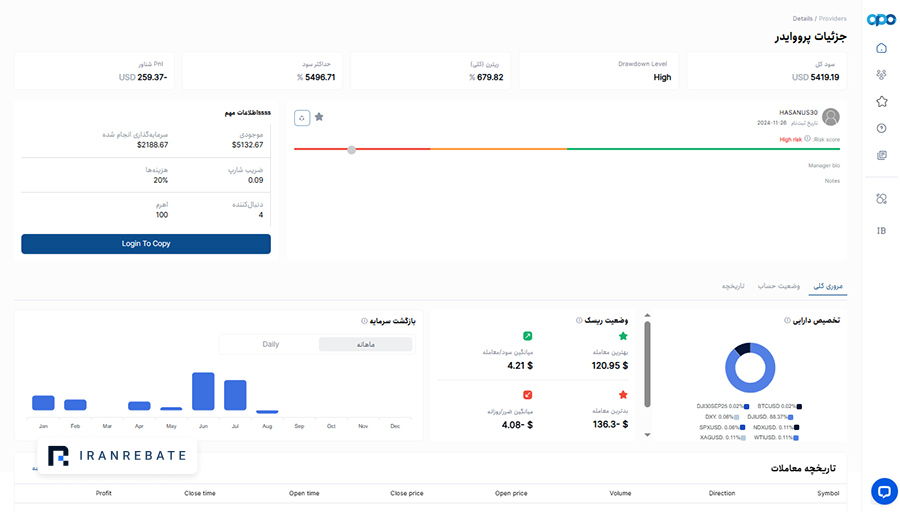
Task: Click the risk score slider handle
Action: 351,150
